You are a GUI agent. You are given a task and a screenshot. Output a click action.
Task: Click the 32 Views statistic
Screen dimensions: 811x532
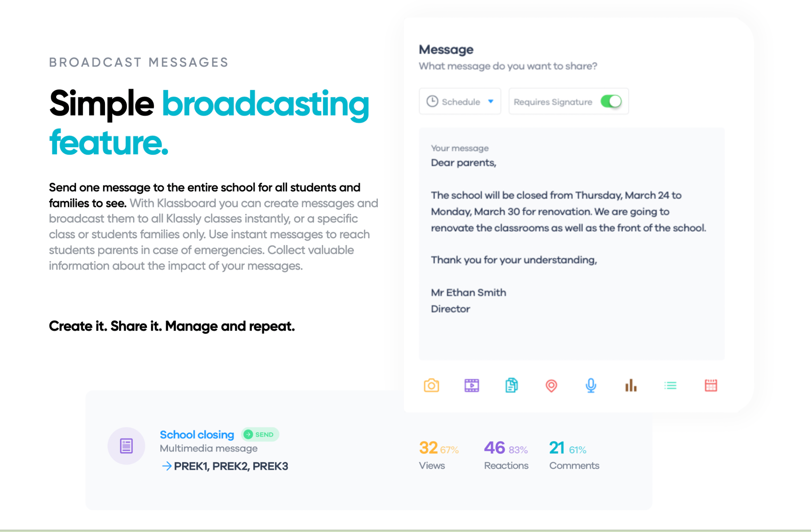pos(428,448)
